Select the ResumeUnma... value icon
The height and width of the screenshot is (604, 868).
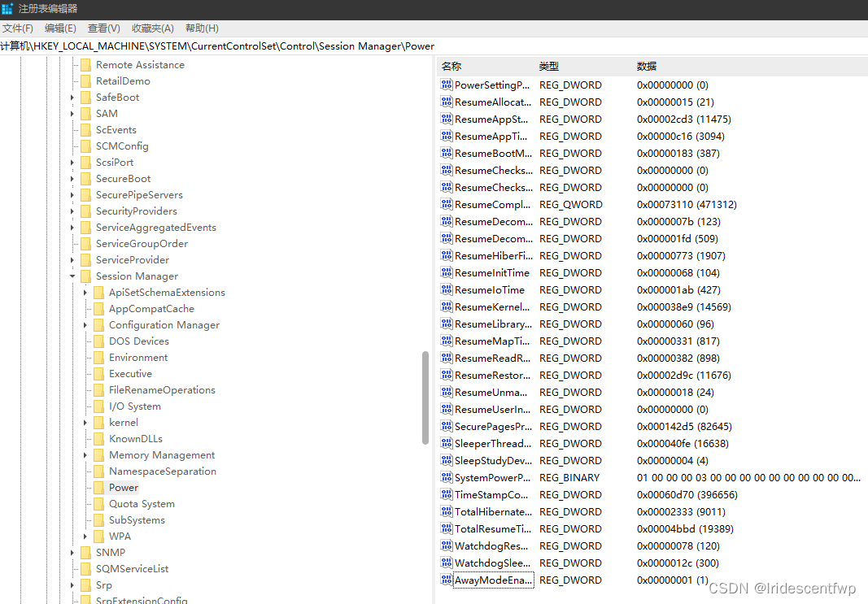(447, 392)
